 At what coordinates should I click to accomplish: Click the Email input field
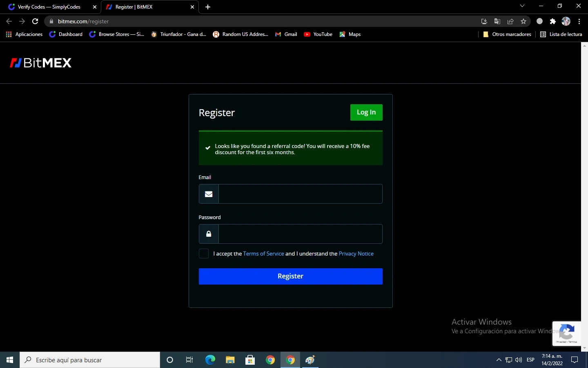(x=301, y=194)
